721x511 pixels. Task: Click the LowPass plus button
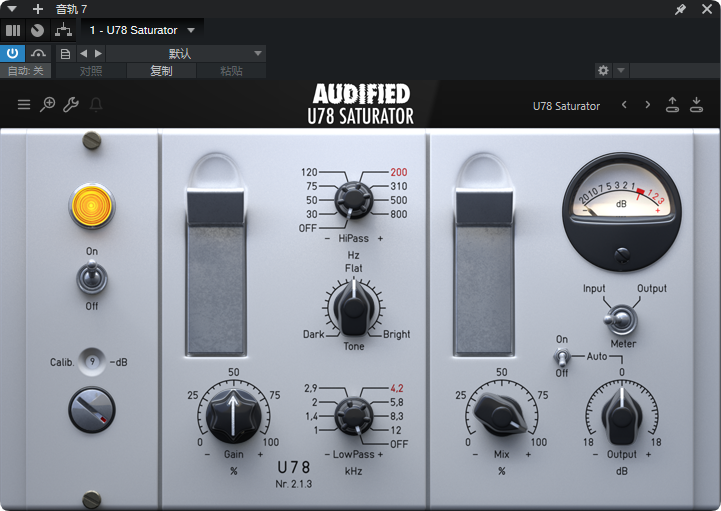[x=380, y=454]
